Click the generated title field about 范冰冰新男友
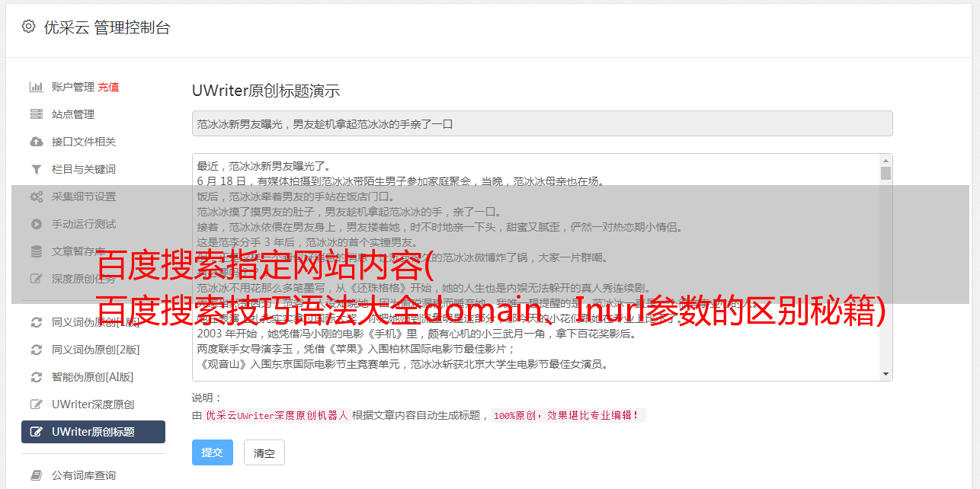The width and height of the screenshot is (980, 489). tap(542, 123)
